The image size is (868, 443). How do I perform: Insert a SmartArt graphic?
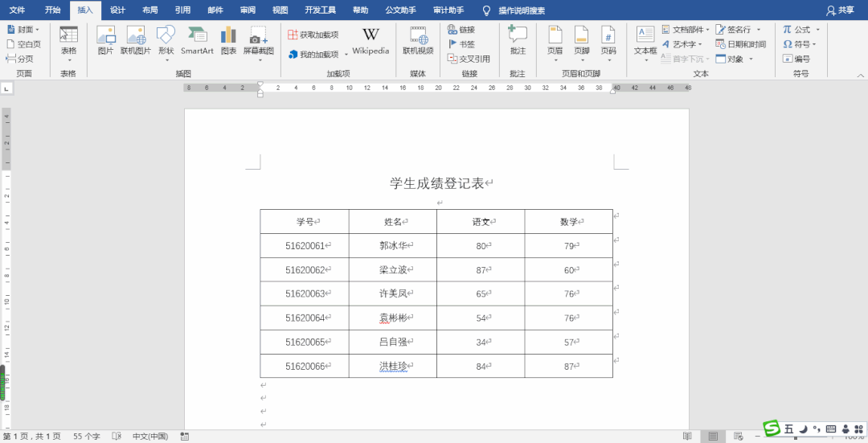click(197, 41)
